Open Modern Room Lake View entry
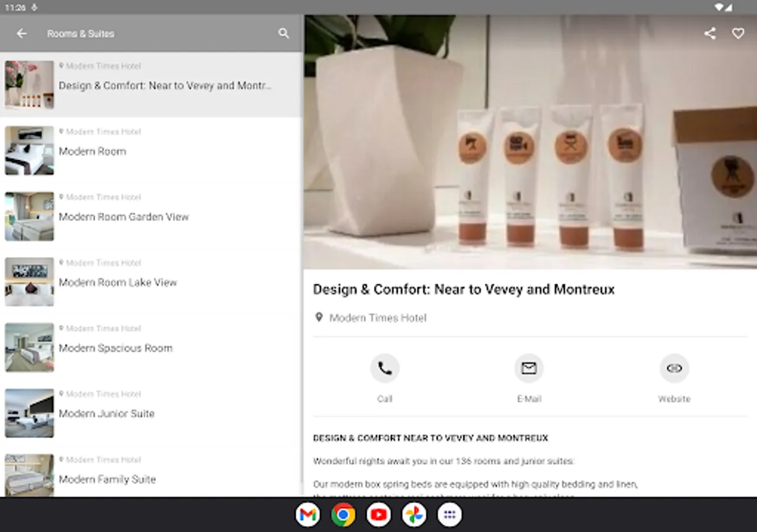The height and width of the screenshot is (532, 757). click(x=151, y=281)
